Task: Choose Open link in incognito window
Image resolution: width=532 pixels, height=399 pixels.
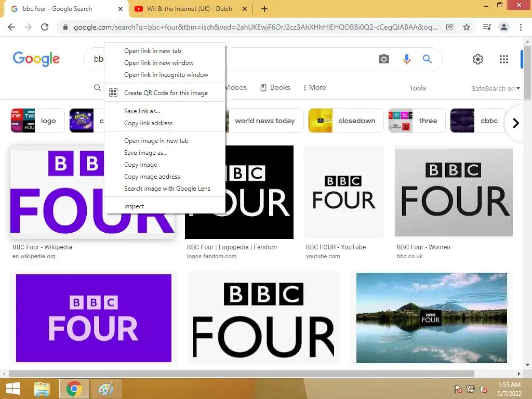Action: (x=165, y=75)
